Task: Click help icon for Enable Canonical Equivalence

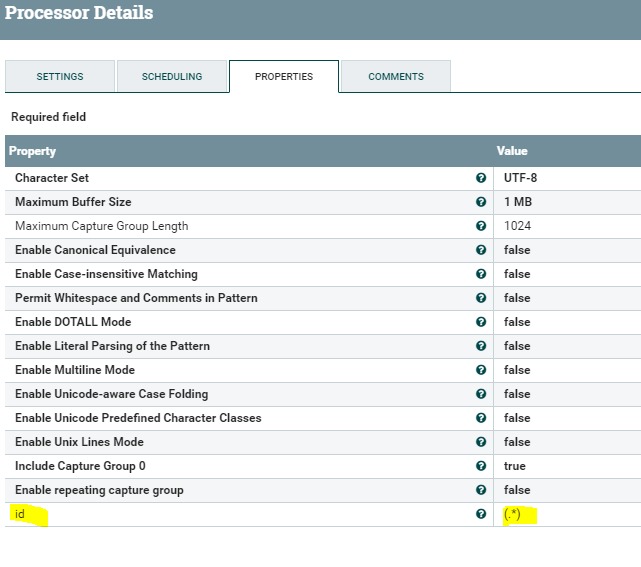Action: [481, 250]
